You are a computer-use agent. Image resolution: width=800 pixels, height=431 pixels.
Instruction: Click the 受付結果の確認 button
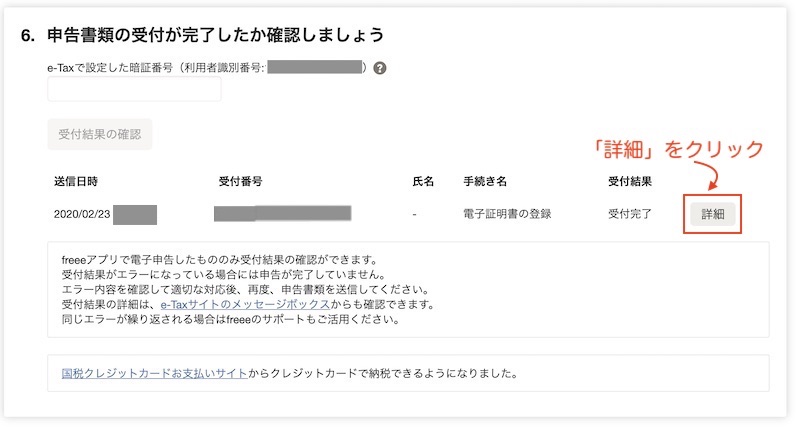pos(99,134)
